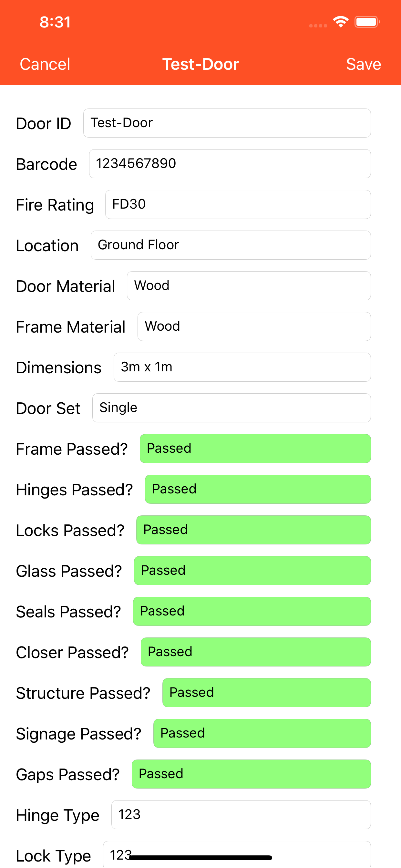Toggle the Signage Passed status

pos(262,733)
